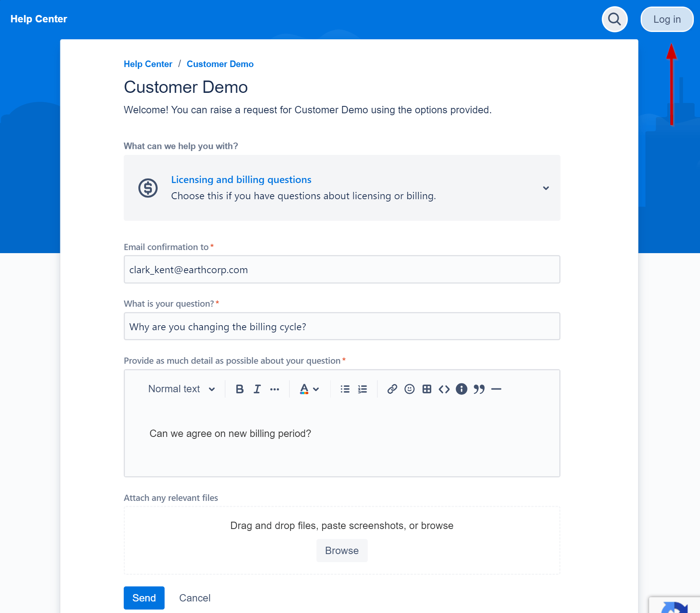Apply bold formatting in the editor
This screenshot has width=700, height=613.
point(239,389)
